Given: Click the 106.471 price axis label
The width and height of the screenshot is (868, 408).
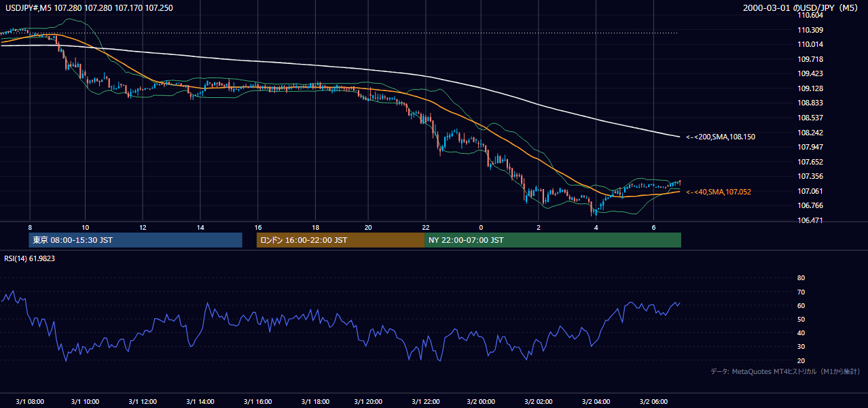Looking at the screenshot, I should 811,220.
